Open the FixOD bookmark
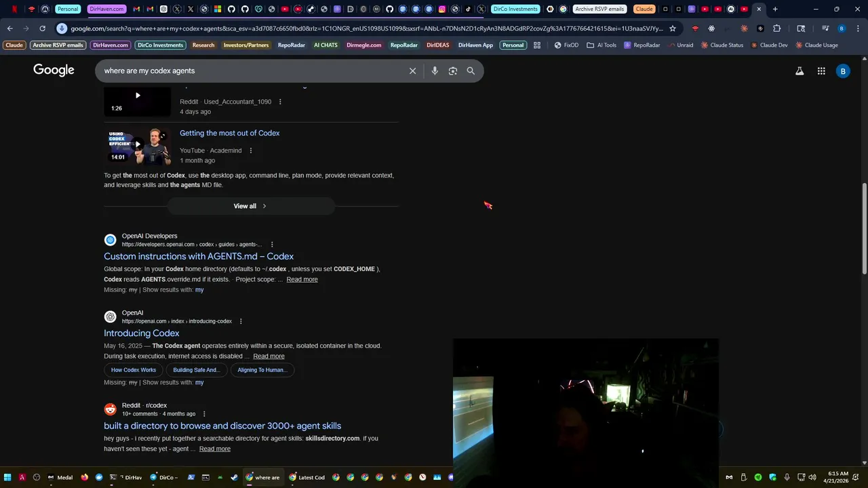The height and width of the screenshot is (488, 868). 566,45
